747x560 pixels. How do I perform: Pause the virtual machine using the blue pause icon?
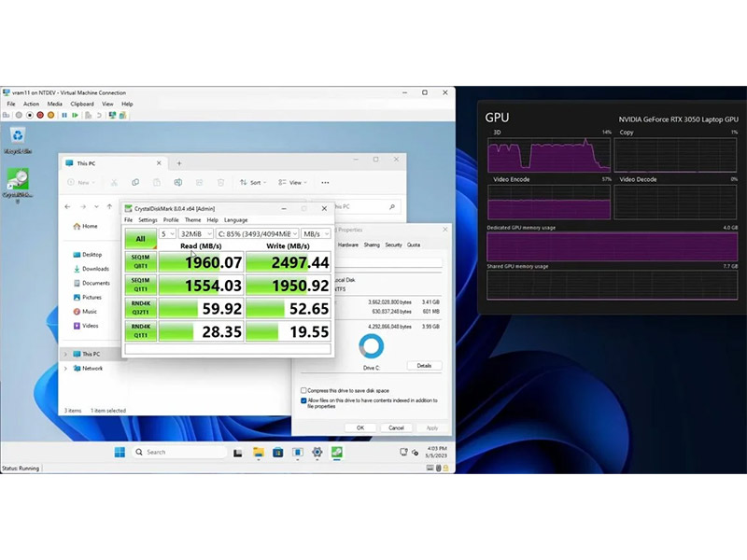point(64,115)
